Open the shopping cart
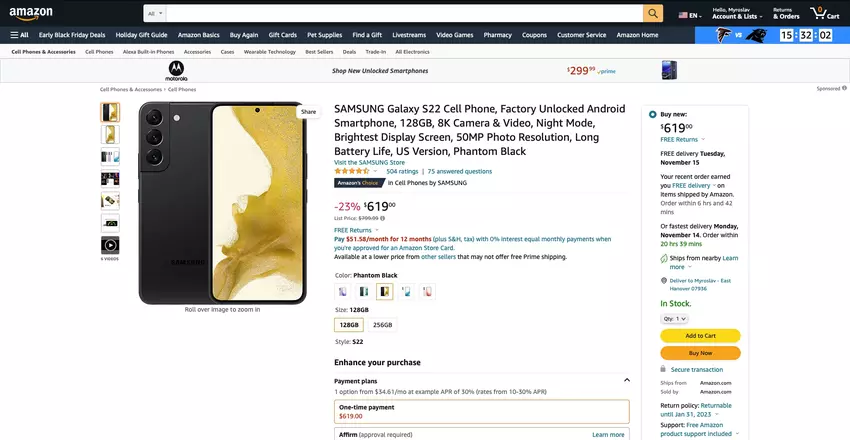Screen dimensions: 850x440 (x=825, y=14)
